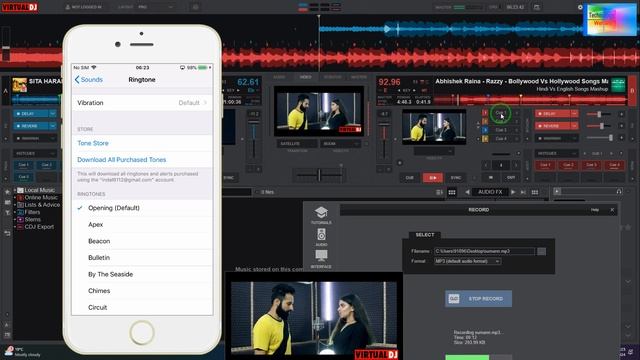Switch browser to grid view icon left of AUDIO FX

click(452, 192)
